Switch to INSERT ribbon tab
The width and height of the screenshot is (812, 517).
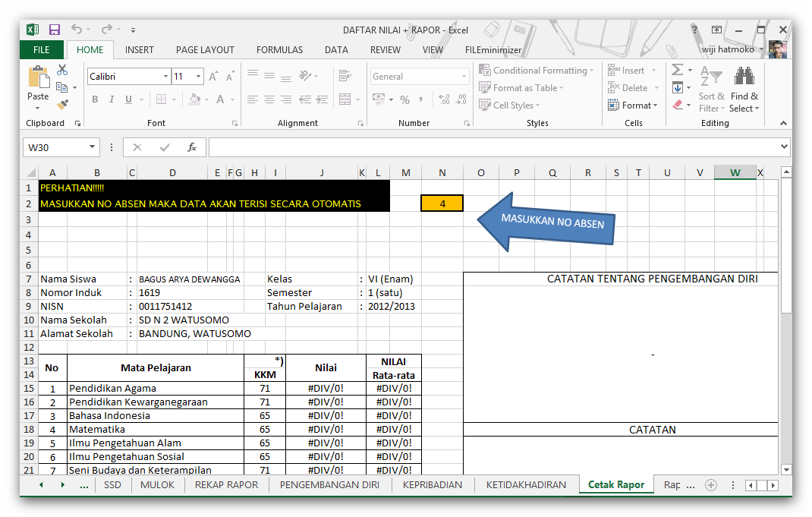click(140, 50)
